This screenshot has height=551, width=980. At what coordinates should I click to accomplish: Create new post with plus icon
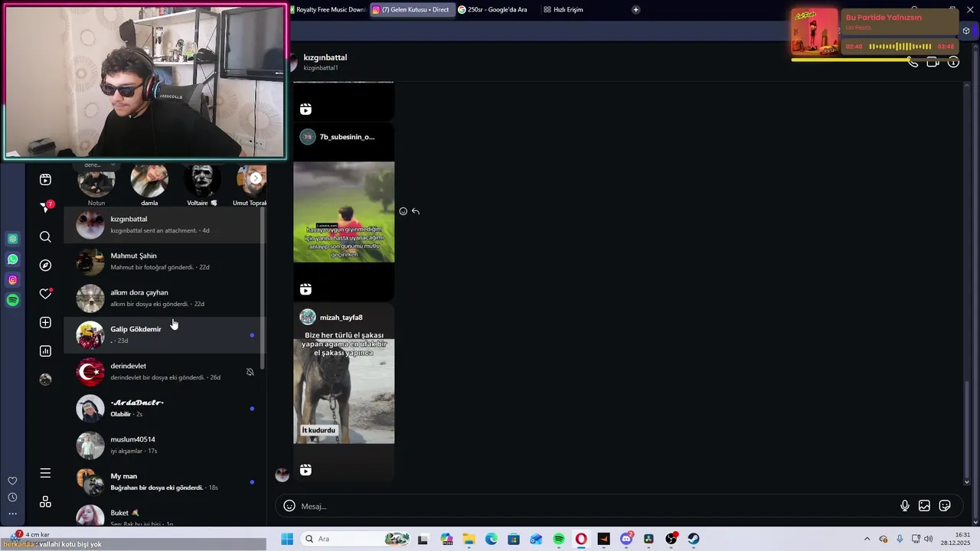45,322
